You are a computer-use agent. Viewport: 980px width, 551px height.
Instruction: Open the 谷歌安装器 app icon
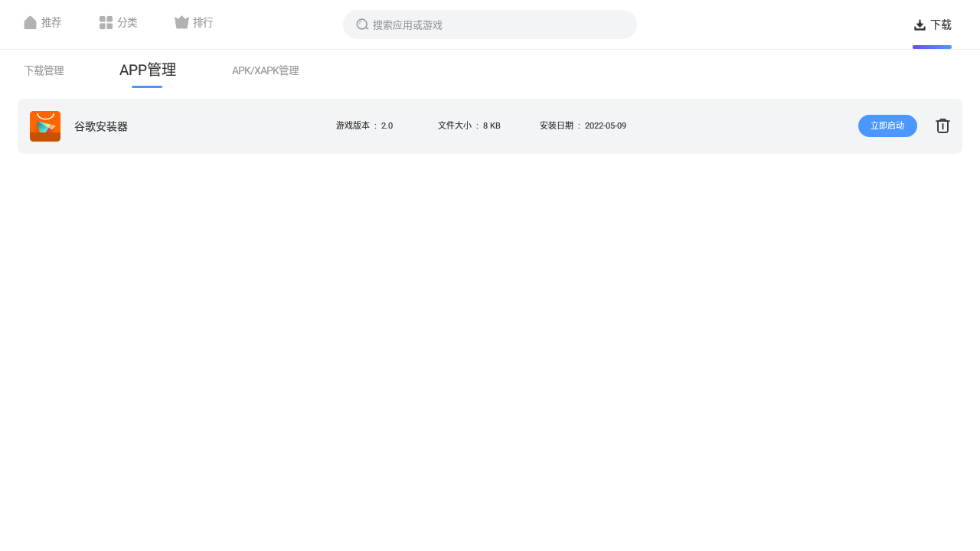44,126
